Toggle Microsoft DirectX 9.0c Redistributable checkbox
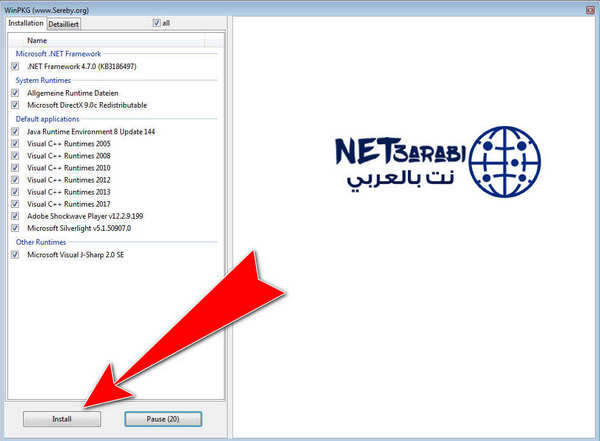Image resolution: width=600 pixels, height=441 pixels. (15, 105)
